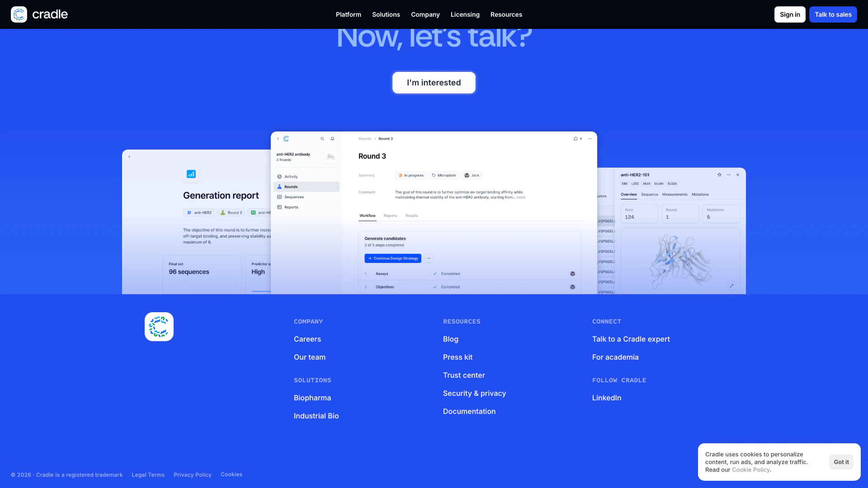Click the expand icon on protein structure viewer

tap(731, 286)
